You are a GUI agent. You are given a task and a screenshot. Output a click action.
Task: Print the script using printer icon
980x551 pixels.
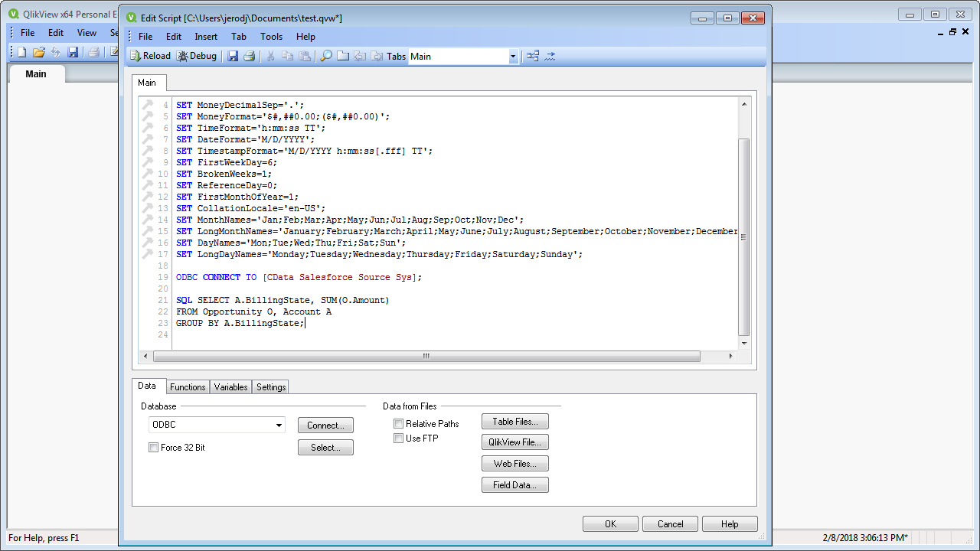[x=249, y=56]
